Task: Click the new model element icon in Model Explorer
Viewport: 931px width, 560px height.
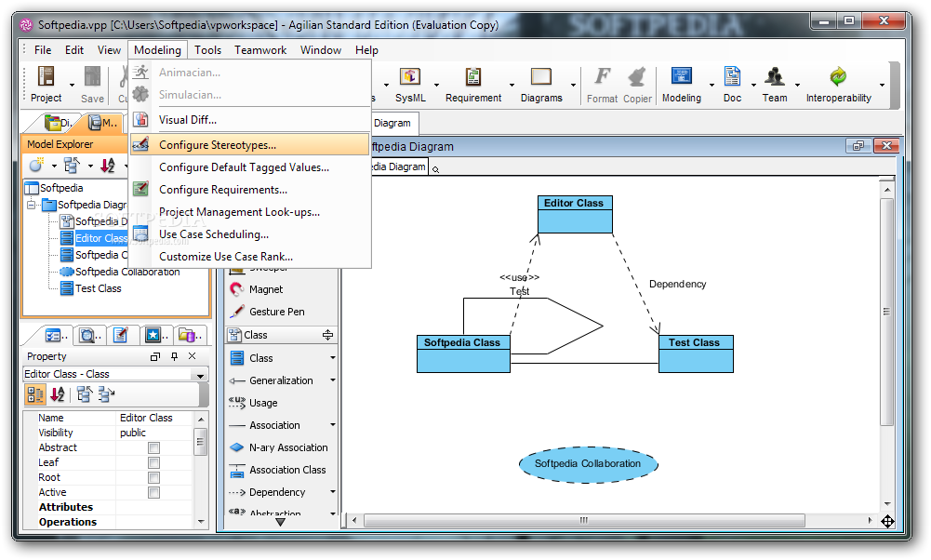Action: [x=37, y=166]
